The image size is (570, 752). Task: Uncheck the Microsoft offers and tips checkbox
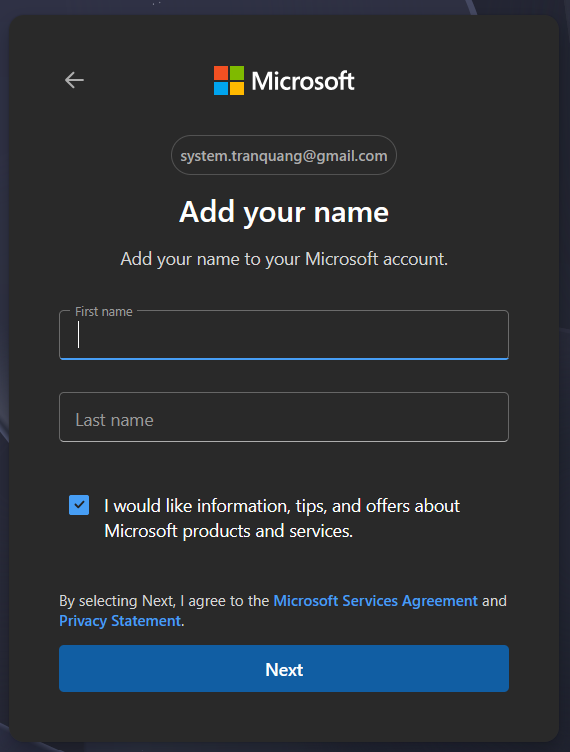79,505
